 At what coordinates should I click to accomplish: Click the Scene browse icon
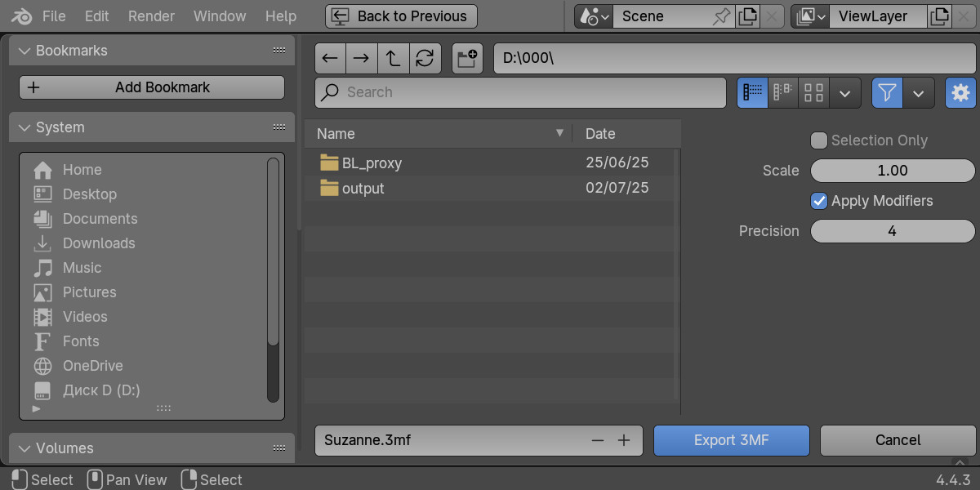[x=594, y=16]
